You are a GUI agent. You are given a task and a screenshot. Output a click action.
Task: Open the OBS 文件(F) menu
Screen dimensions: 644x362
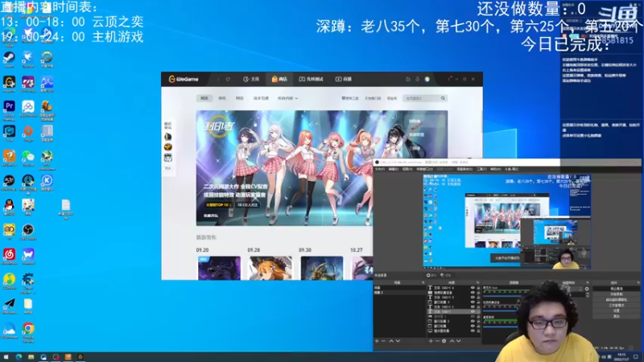pos(380,169)
